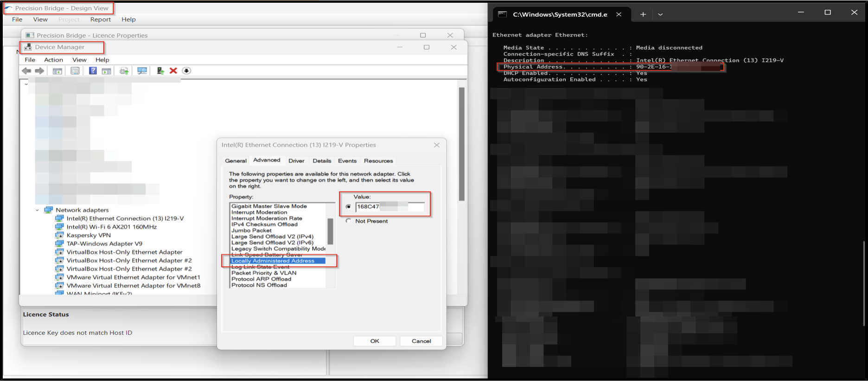Collapse the root computer node in Device Manager
This screenshot has width=868, height=384.
pyautogui.click(x=26, y=84)
